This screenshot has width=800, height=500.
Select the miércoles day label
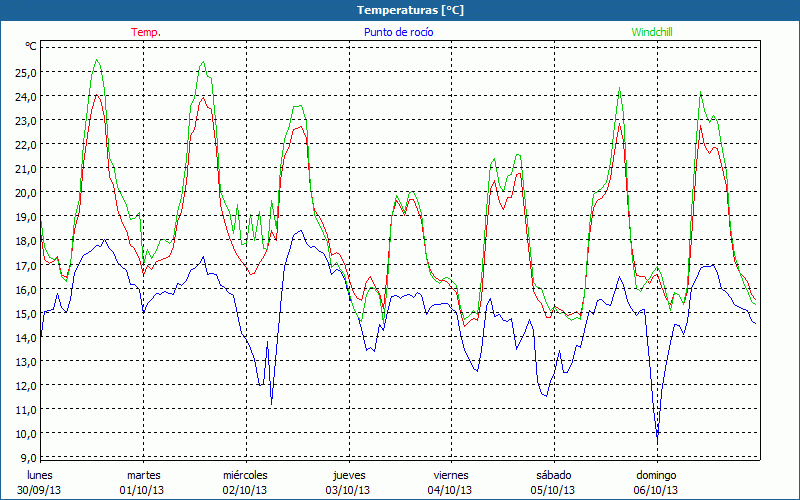pyautogui.click(x=245, y=475)
